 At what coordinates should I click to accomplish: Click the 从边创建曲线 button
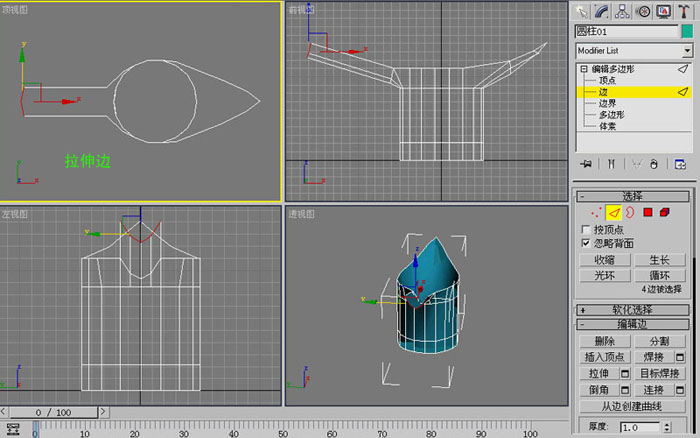(x=632, y=406)
